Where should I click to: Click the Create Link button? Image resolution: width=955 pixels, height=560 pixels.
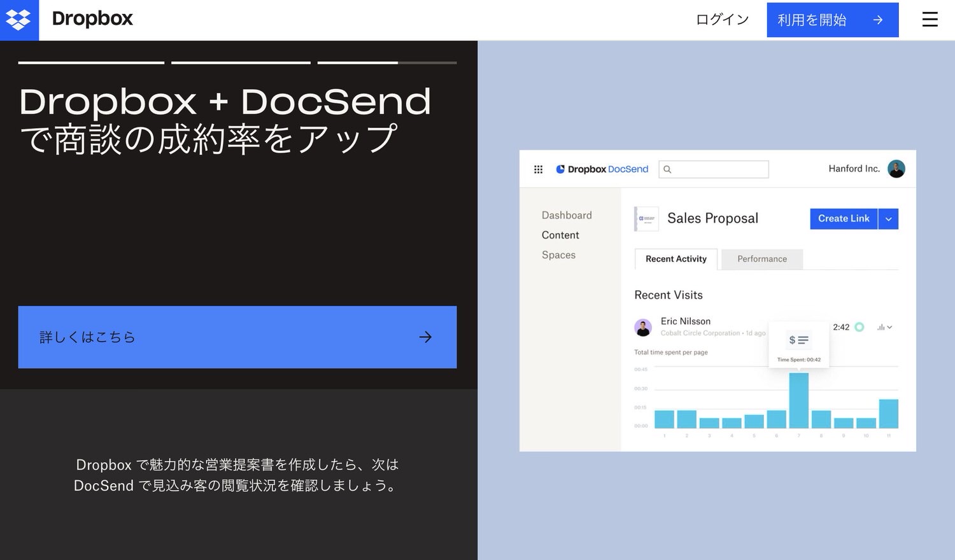[844, 218]
